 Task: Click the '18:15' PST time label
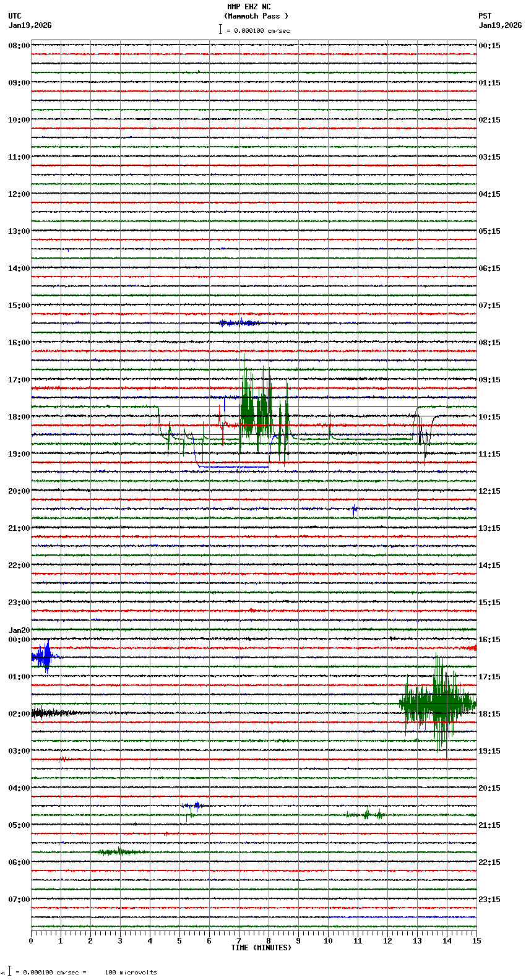click(x=489, y=714)
